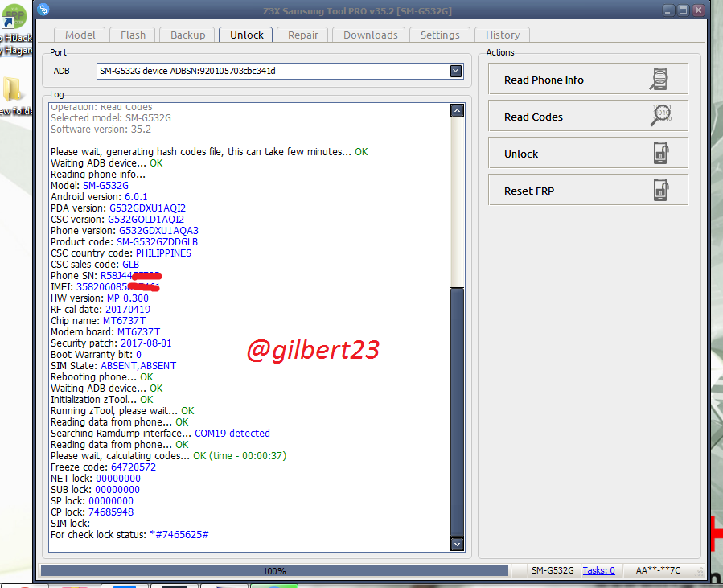Click the COM19 detected text
Screen dimensions: 723x588
(x=232, y=434)
